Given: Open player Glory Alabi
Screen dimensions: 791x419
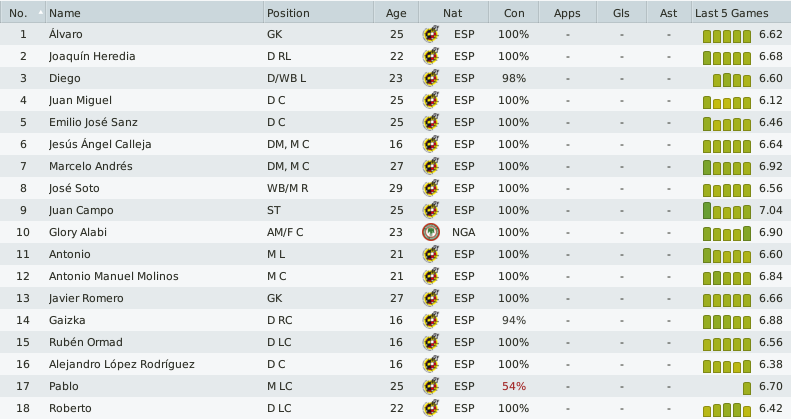Looking at the screenshot, I should 78,232.
